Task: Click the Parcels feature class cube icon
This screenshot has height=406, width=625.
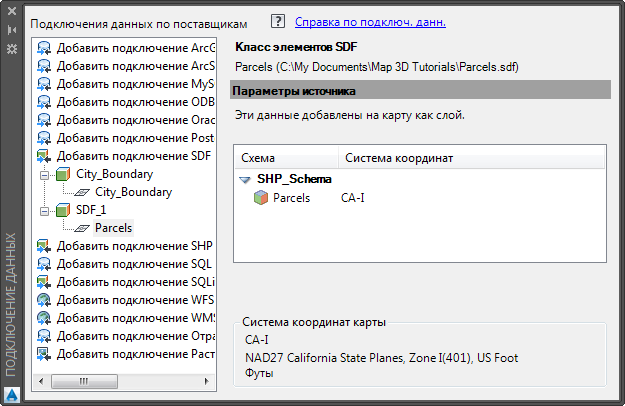Action: point(260,198)
